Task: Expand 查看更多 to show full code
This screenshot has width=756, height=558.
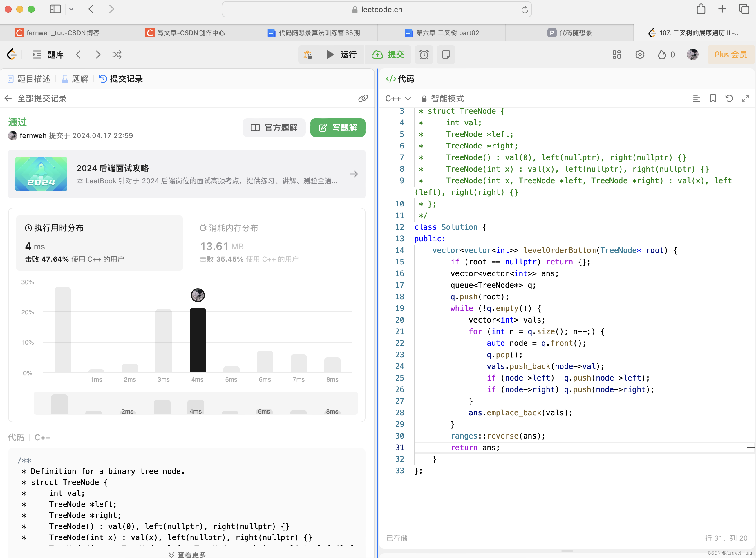Action: [x=187, y=554]
